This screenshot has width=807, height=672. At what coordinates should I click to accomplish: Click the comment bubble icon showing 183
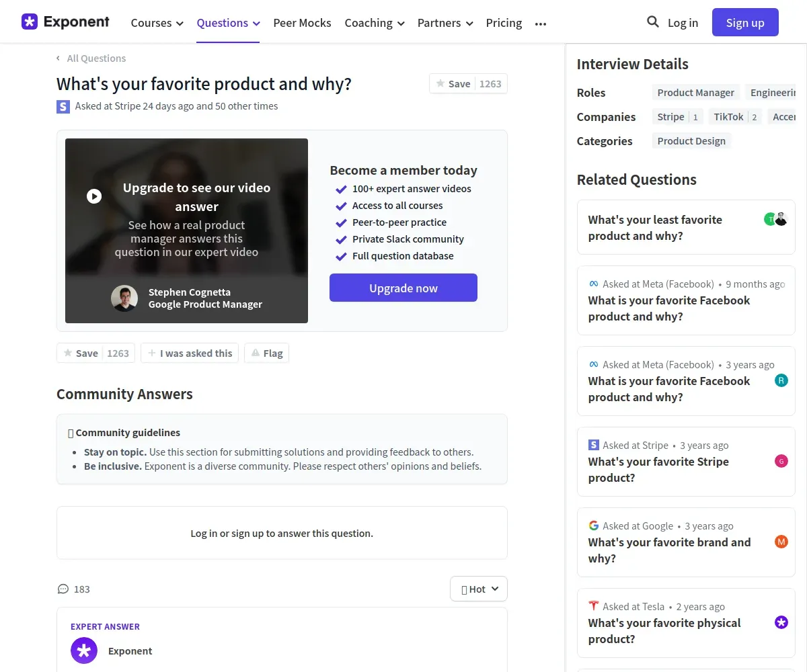(63, 589)
